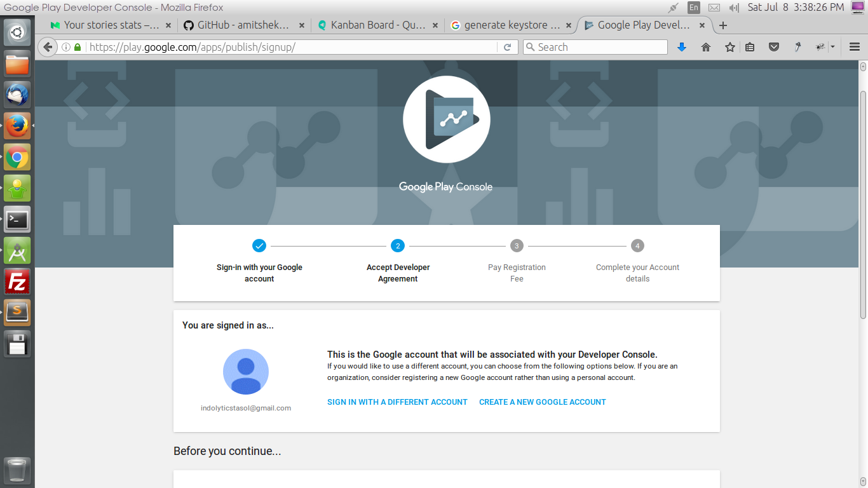Open the green person app in the dock
This screenshot has height=488, width=868.
[17, 188]
